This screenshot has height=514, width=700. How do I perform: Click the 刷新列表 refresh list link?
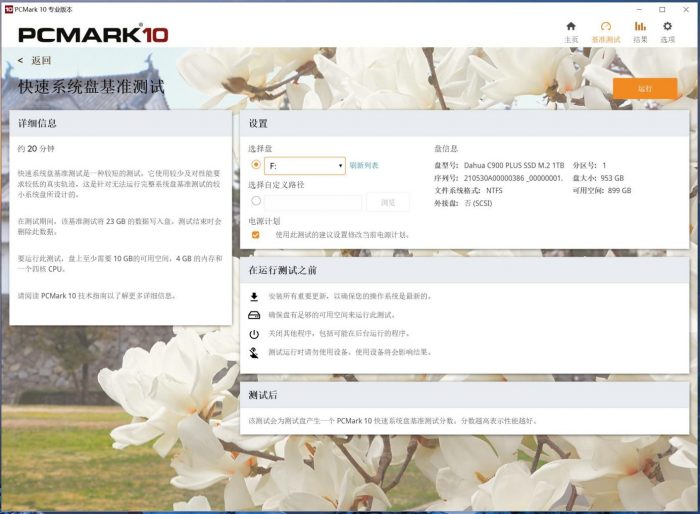tap(364, 165)
